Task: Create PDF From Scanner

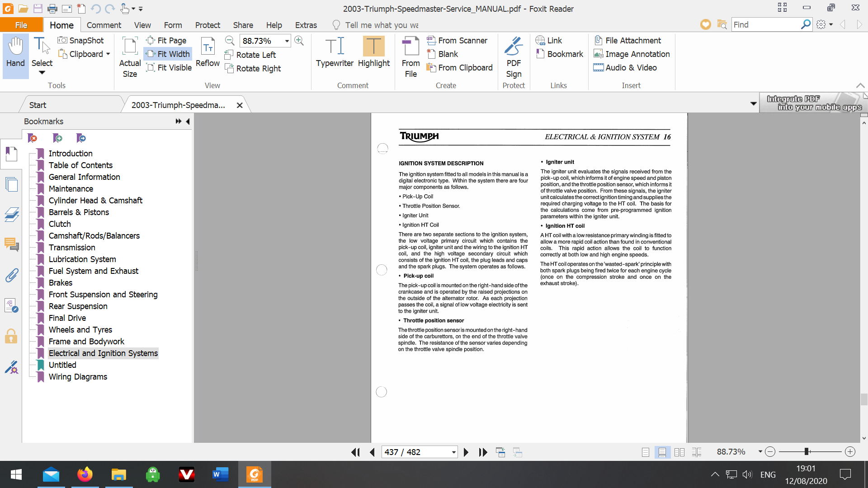Action: click(x=457, y=40)
